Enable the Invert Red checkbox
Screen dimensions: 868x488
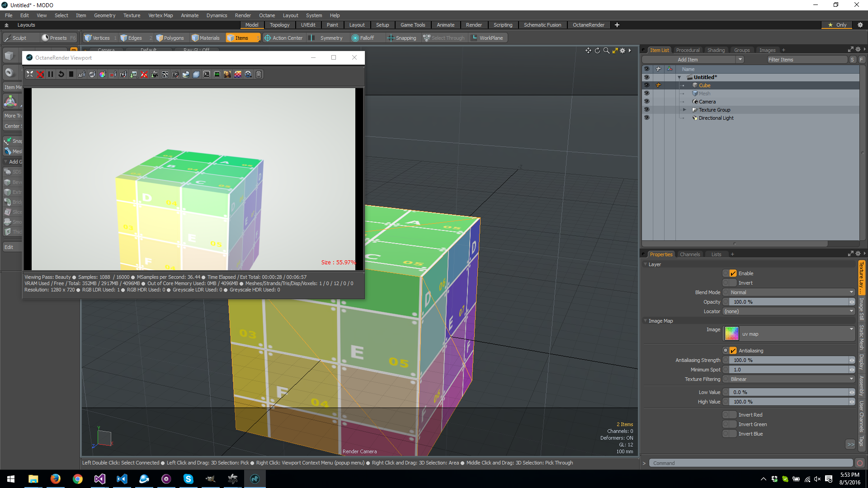(733, 415)
